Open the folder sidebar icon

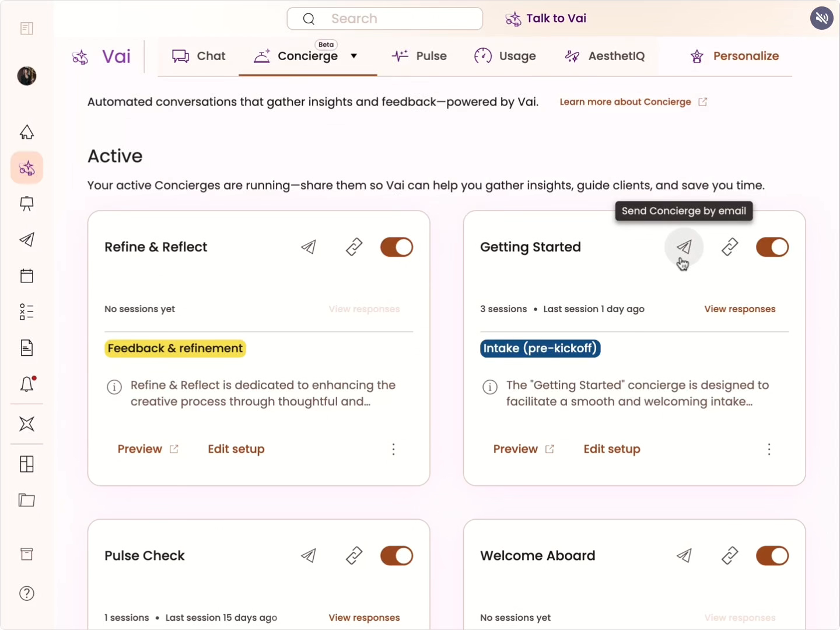(x=27, y=500)
